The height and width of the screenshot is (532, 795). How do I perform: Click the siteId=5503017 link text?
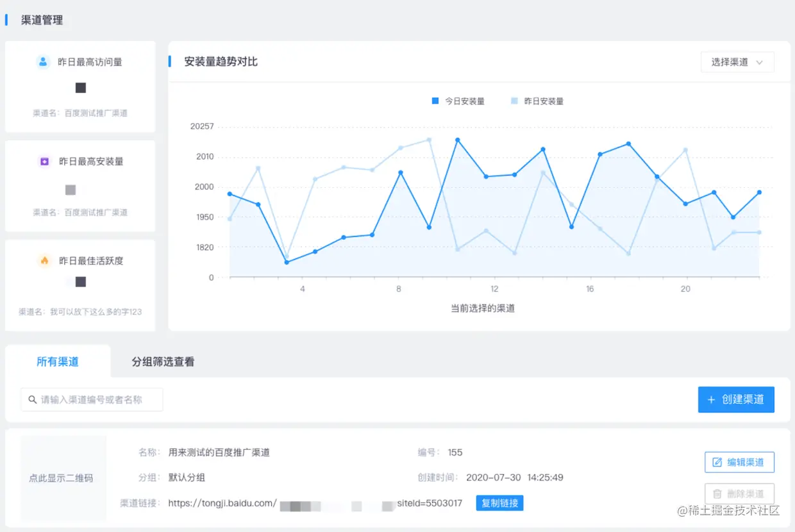(430, 503)
